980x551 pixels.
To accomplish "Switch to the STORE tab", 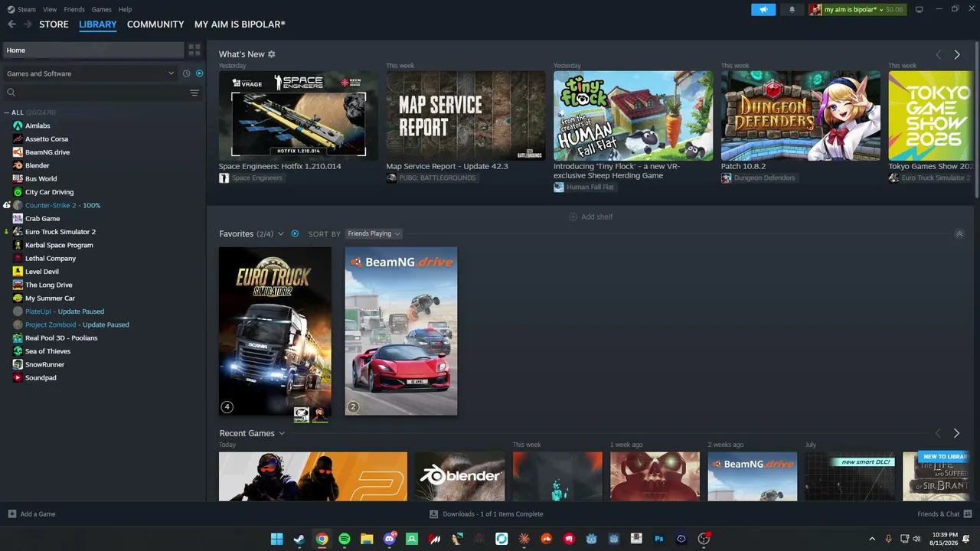I will point(54,24).
